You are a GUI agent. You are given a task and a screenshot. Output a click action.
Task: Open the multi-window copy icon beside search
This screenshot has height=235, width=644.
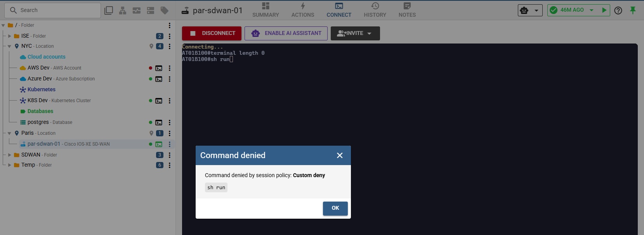[109, 10]
